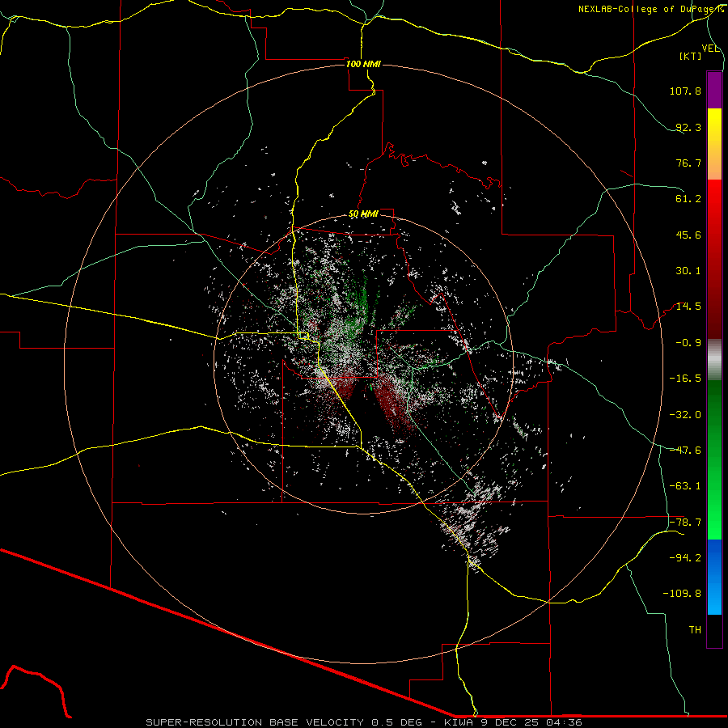Click the KIWA radar site identifier
Image resolution: width=728 pixels, height=728 pixels.
pos(459,722)
